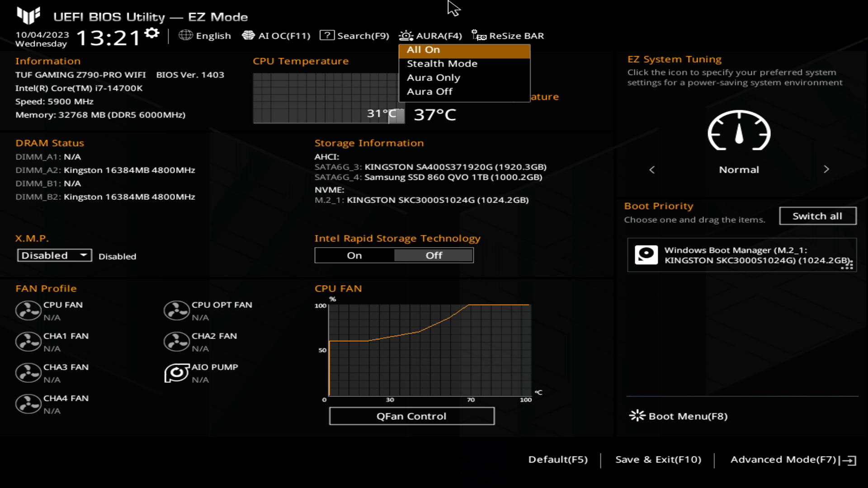The image size is (868, 488).
Task: Click the CHA4 FAN icon
Action: coord(28,404)
